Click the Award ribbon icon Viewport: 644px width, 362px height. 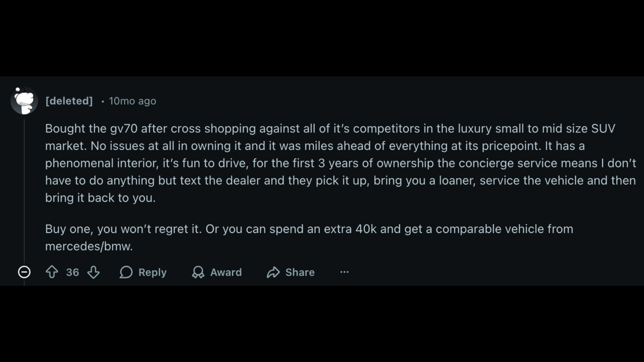[198, 273]
